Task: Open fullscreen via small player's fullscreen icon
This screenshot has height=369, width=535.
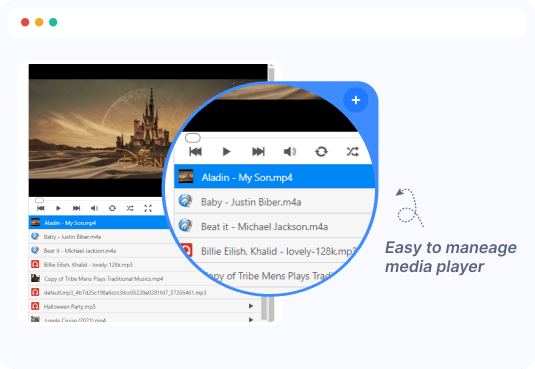Action: click(x=148, y=208)
